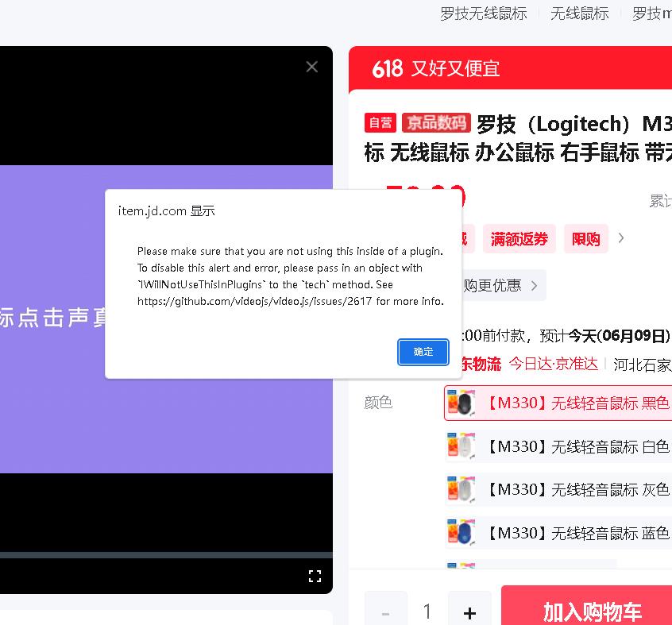
Task: Expand promotions with the chevron beside 限购
Action: pos(621,237)
